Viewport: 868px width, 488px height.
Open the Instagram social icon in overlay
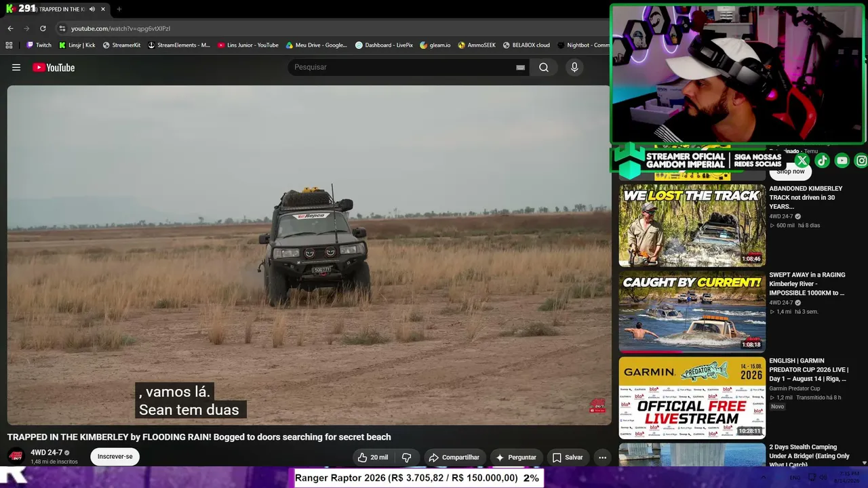(861, 161)
